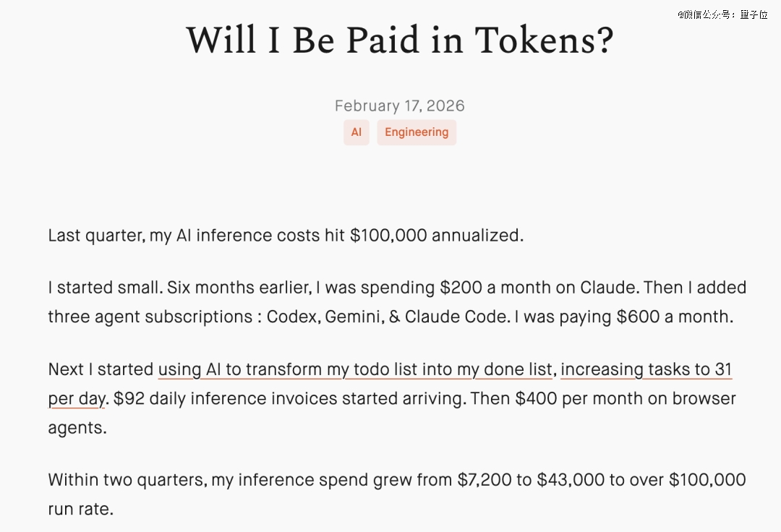Image resolution: width=781 pixels, height=532 pixels.
Task: Click the February 17, 2026 publication date
Action: [x=399, y=106]
